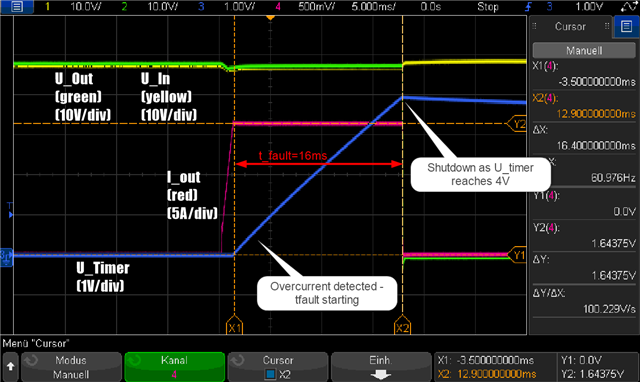
Task: Click the Y2 cursor tag on right edge
Action: [517, 124]
